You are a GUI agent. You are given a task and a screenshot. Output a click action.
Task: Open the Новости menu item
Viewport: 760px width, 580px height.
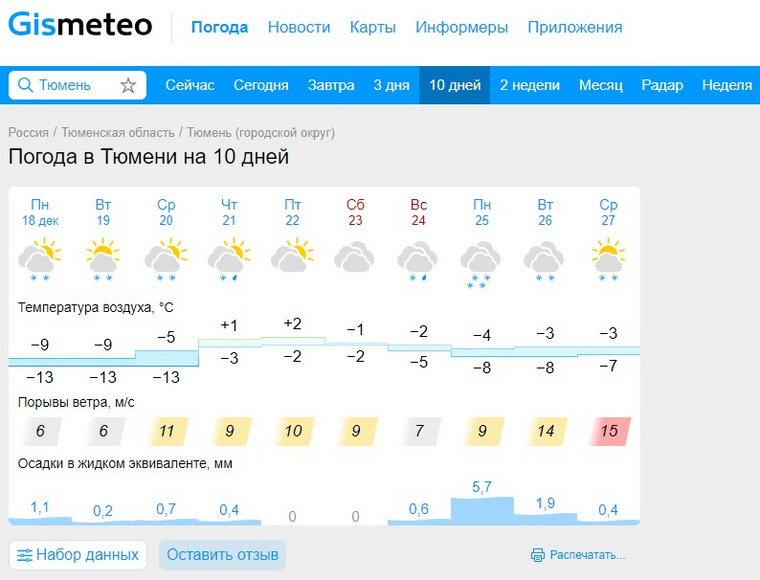pos(299,27)
